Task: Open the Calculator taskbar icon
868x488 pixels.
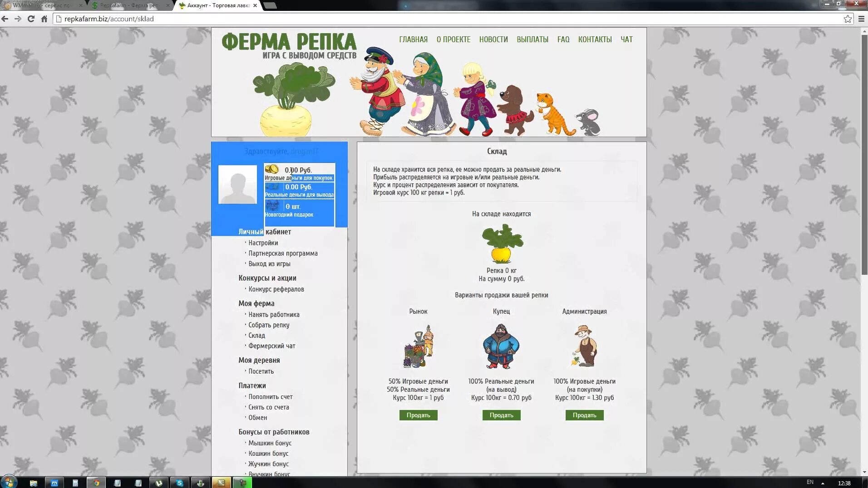Action: tap(75, 483)
